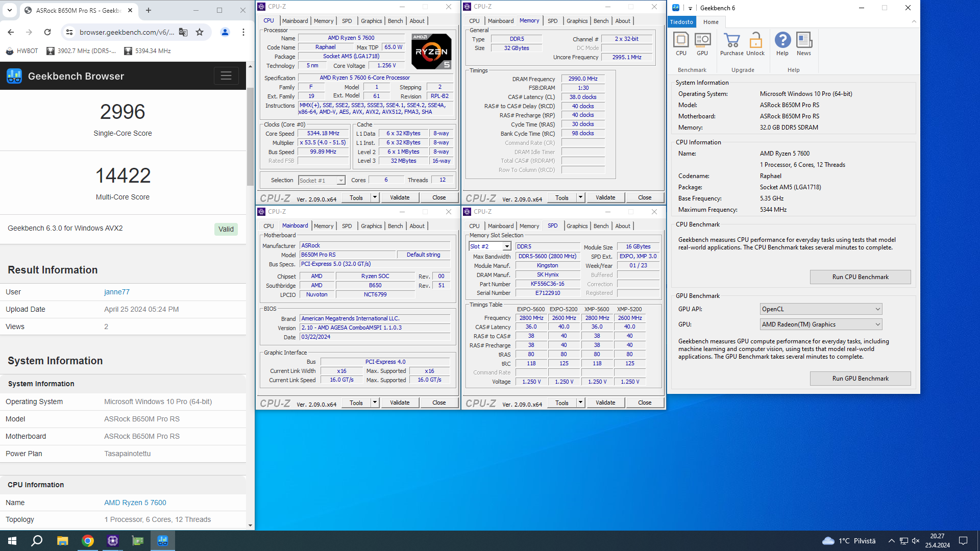The image size is (980, 551).
Task: Expand Tools dropdown arrow in bottom-right CPU-Z
Action: (x=580, y=403)
